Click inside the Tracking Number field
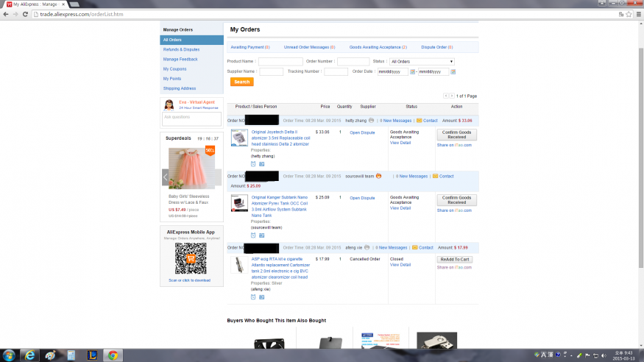This screenshot has height=362, width=644. (336, 72)
